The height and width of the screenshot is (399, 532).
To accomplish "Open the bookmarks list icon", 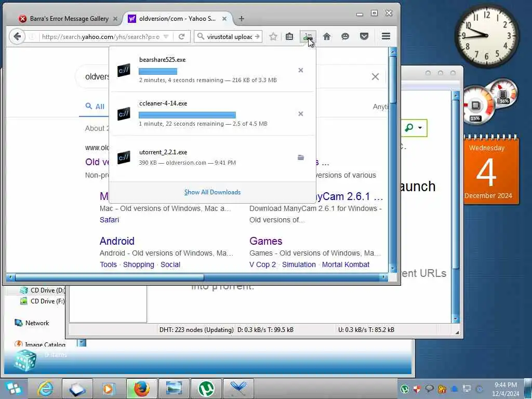I will 289,36.
